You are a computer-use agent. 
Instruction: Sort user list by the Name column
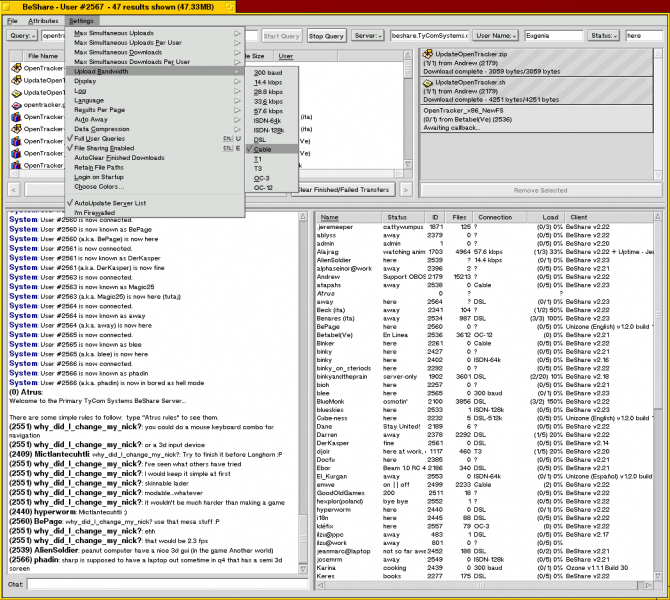[x=349, y=217]
